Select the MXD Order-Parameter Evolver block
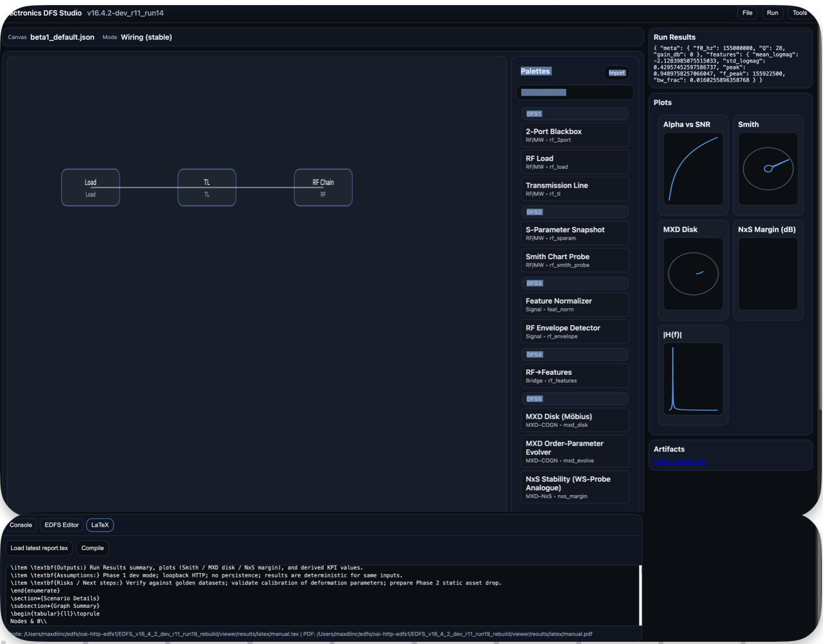 point(574,450)
